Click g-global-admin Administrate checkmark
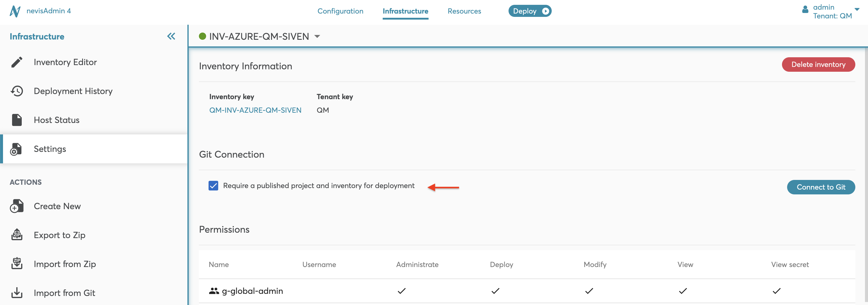 [401, 291]
